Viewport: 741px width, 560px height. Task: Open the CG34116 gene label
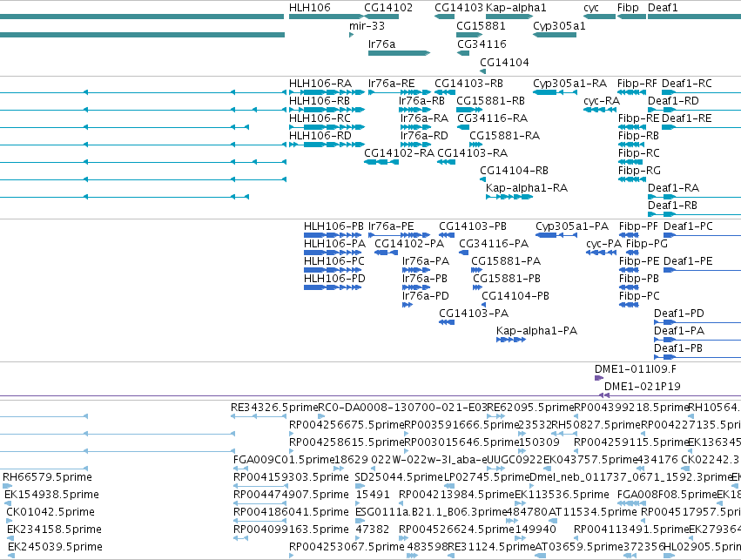[x=482, y=44]
